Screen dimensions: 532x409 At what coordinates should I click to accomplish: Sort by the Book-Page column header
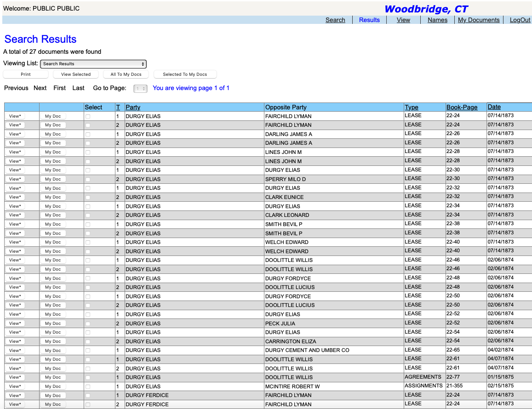462,107
